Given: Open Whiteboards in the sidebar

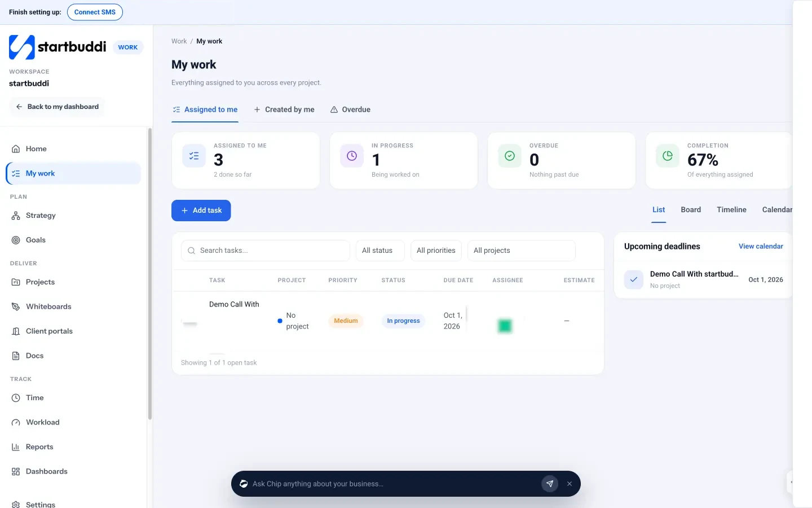Looking at the screenshot, I should click(73, 306).
